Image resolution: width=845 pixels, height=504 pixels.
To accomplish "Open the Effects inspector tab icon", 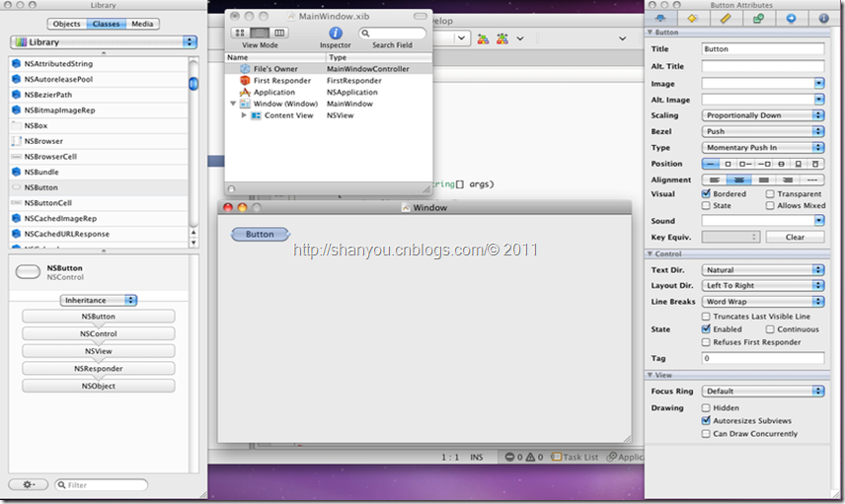I will (x=693, y=19).
